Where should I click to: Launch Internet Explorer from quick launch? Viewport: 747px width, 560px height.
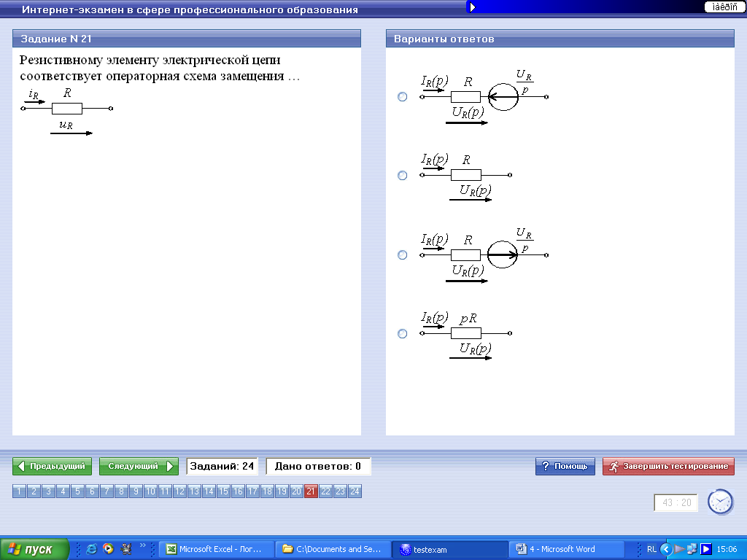[x=91, y=549]
